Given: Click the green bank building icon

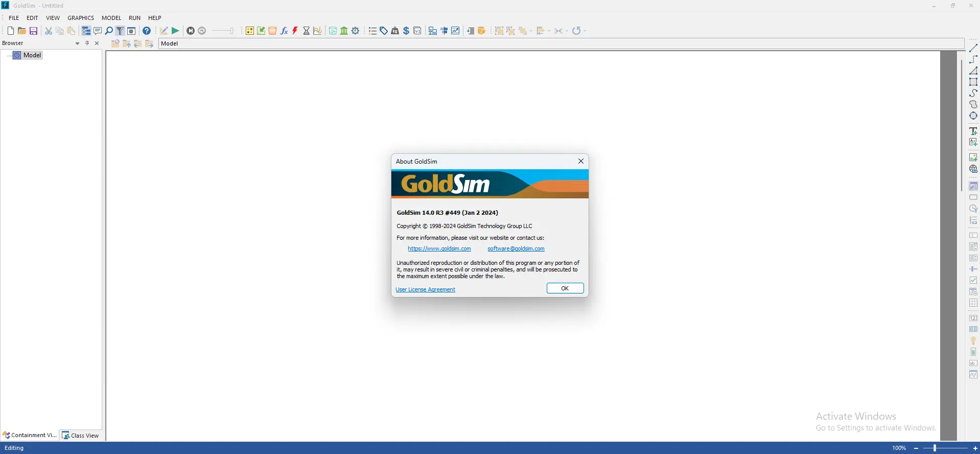Looking at the screenshot, I should pos(344,31).
